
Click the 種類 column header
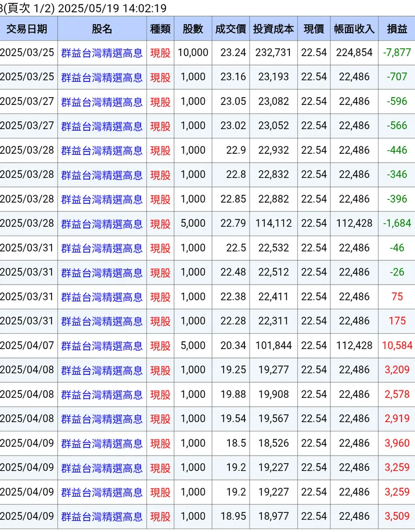click(x=160, y=29)
